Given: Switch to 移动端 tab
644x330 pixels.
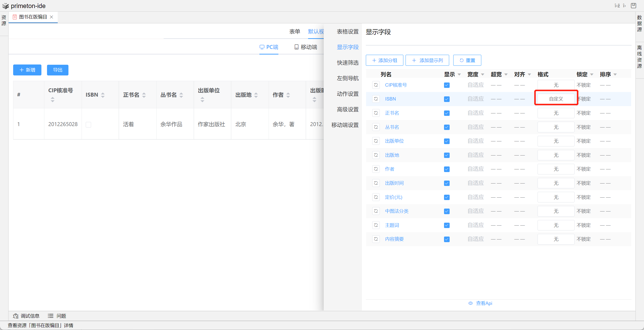Looking at the screenshot, I should coord(306,47).
